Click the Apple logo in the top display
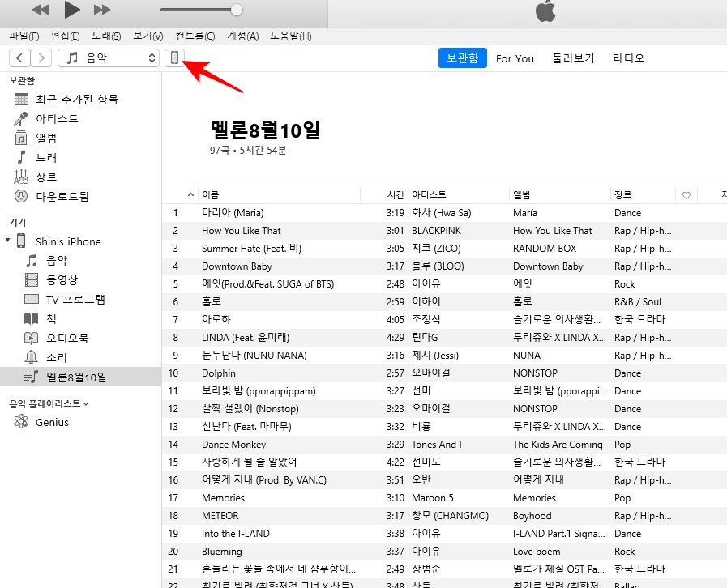This screenshot has height=588, width=727. tap(545, 11)
